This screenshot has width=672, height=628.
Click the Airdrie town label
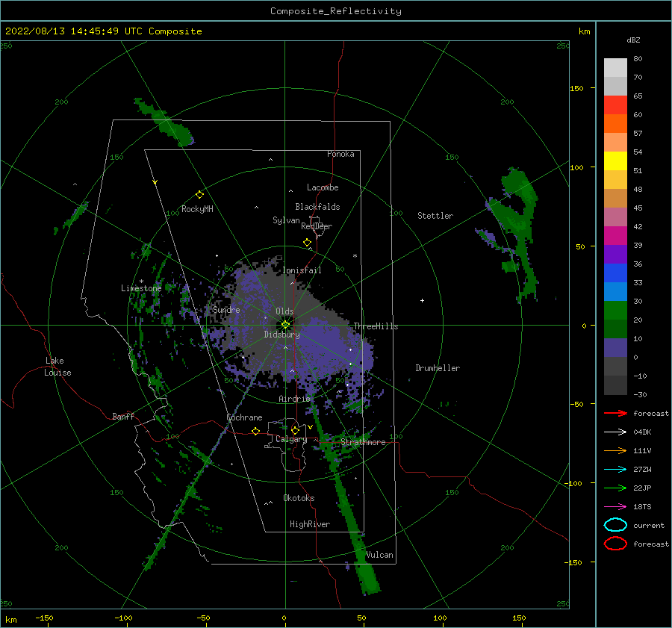tap(294, 399)
